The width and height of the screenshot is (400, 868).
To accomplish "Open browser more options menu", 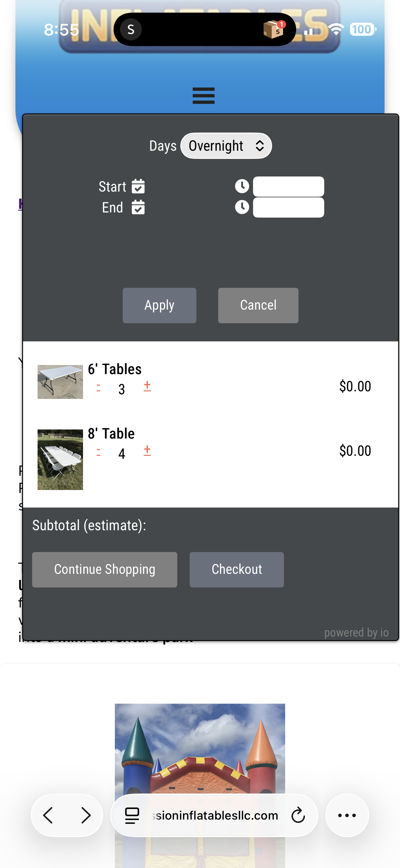I will coord(347,815).
